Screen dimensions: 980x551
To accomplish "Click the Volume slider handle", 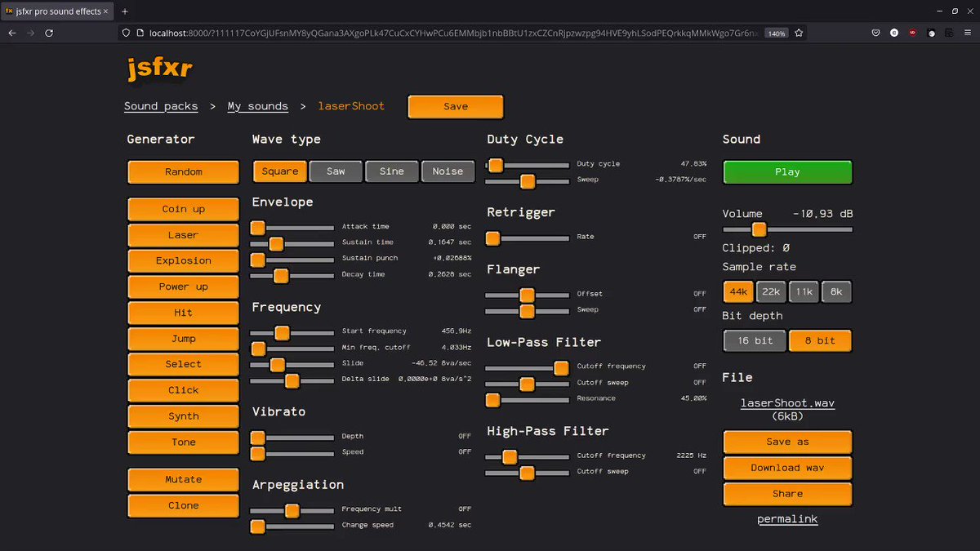I will pyautogui.click(x=759, y=229).
